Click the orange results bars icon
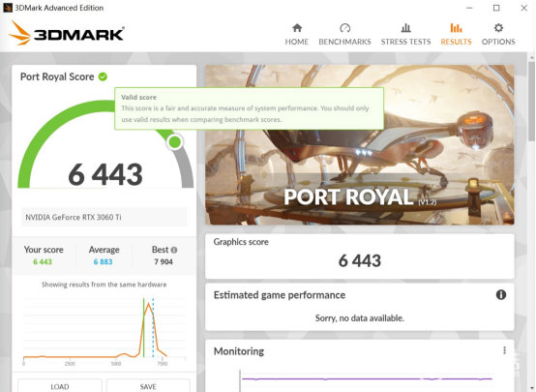Screen dimensions: 536x392 pyautogui.click(x=456, y=28)
